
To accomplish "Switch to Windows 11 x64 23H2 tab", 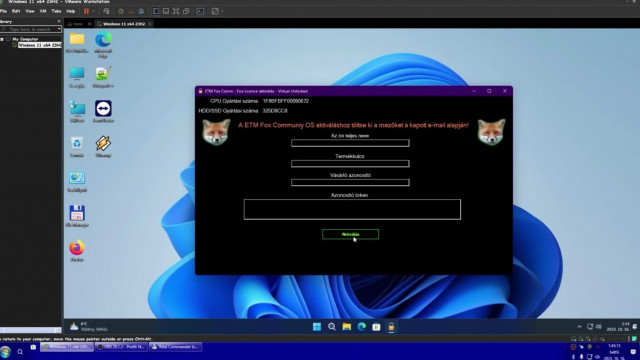I will (124, 24).
